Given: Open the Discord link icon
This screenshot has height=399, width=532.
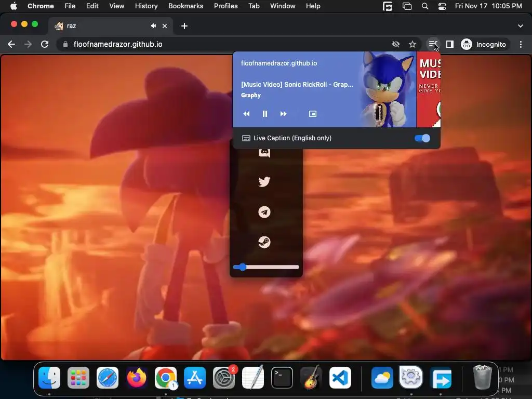Looking at the screenshot, I should [264, 153].
